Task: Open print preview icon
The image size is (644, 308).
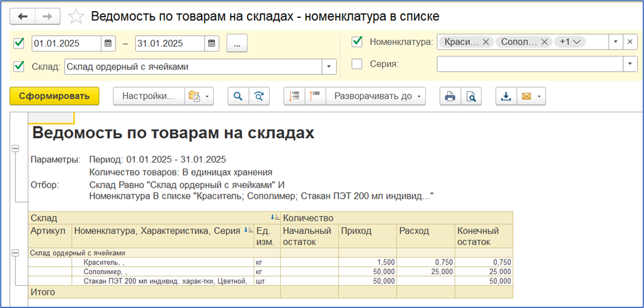Action: click(471, 96)
